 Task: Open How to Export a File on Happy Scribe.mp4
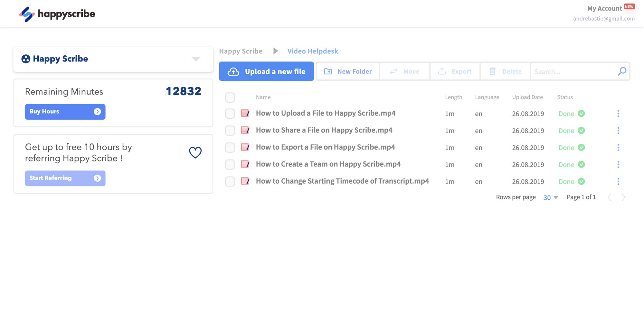point(325,147)
